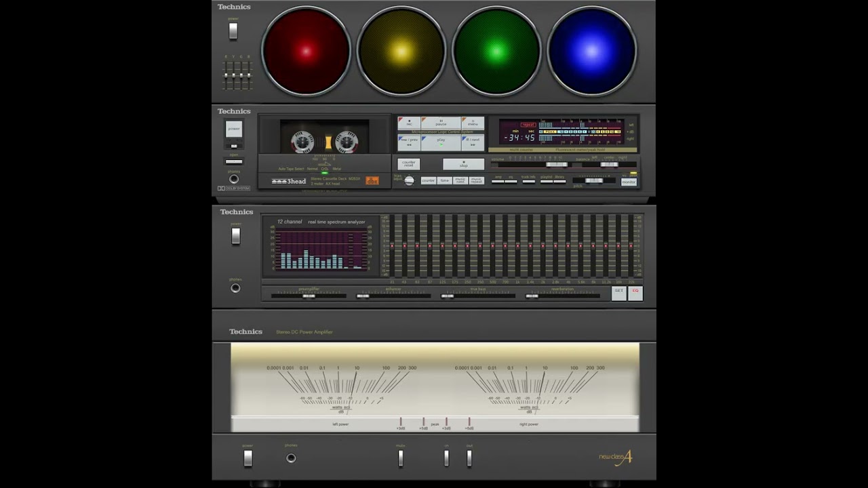
Task: Click the red light lamp
Action: click(x=306, y=51)
